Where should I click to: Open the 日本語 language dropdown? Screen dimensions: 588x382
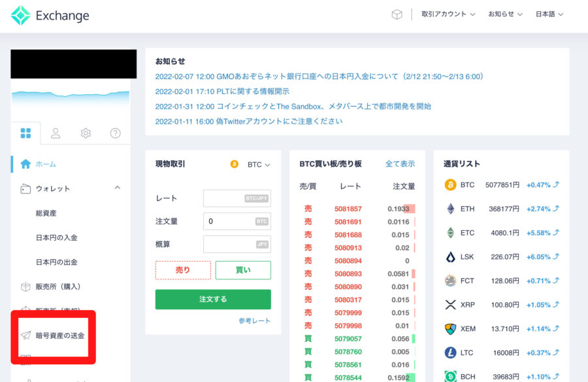point(549,14)
